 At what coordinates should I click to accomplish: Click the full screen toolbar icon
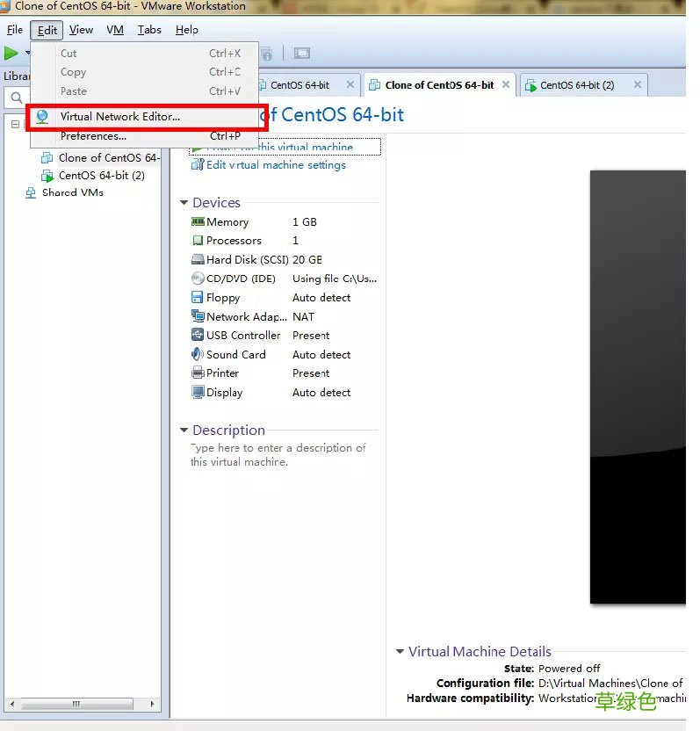[302, 53]
